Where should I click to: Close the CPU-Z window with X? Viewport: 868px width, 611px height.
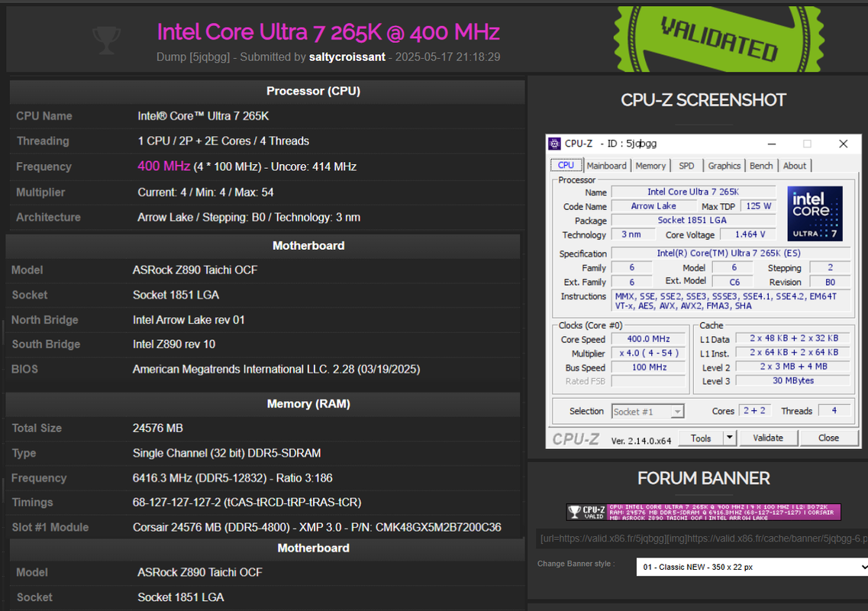843,144
